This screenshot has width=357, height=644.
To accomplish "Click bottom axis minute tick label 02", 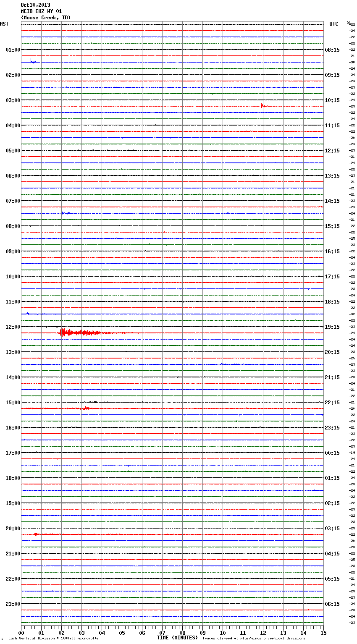I will [x=61, y=633].
